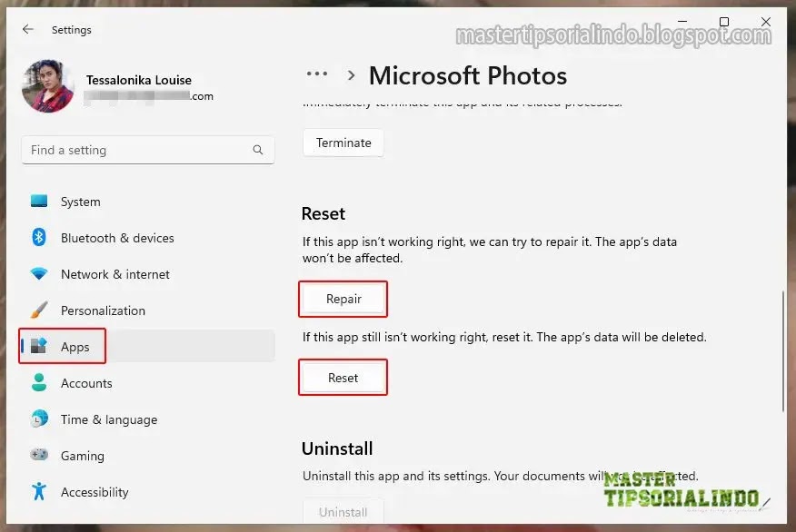Click the Microsoft Photos page title

(x=468, y=75)
